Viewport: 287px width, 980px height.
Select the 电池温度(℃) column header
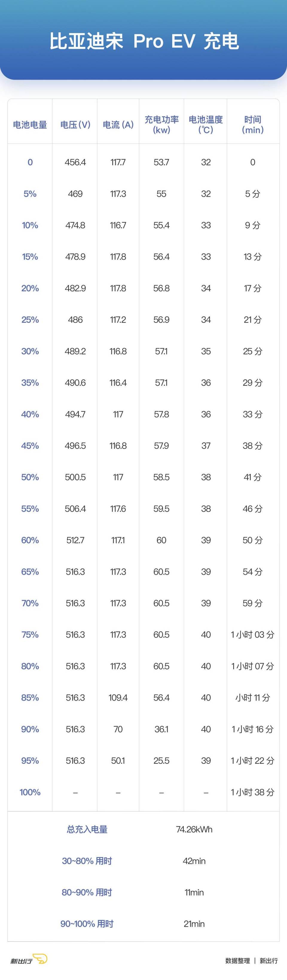click(x=206, y=125)
